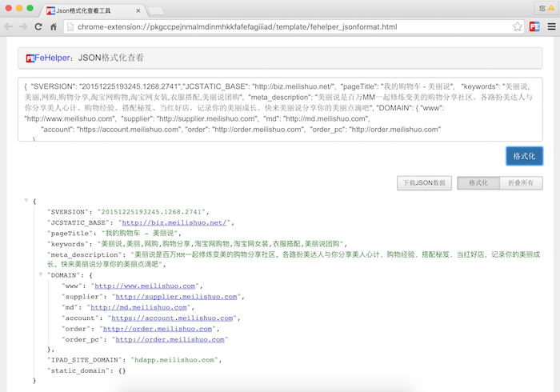Click the "IPAD_SITE_DOMAIN" key
The width and height of the screenshot is (560, 392).
click(x=84, y=360)
